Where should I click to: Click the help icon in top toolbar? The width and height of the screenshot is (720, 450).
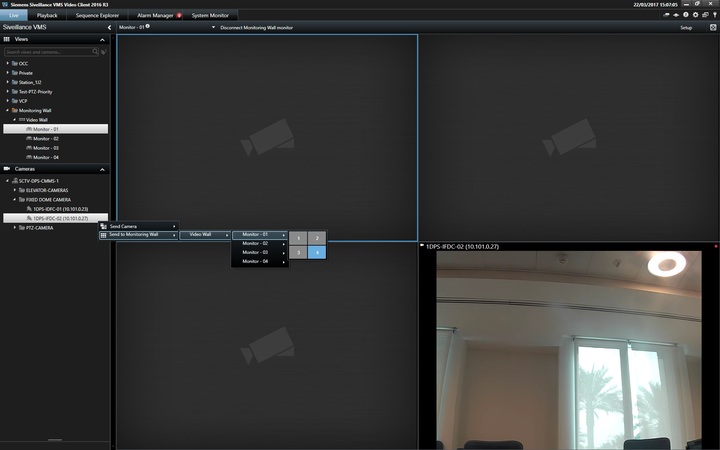[685, 15]
